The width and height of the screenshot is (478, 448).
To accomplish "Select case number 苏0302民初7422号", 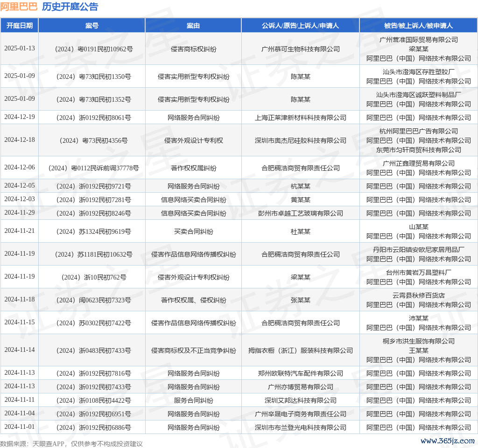I will click(105, 323).
